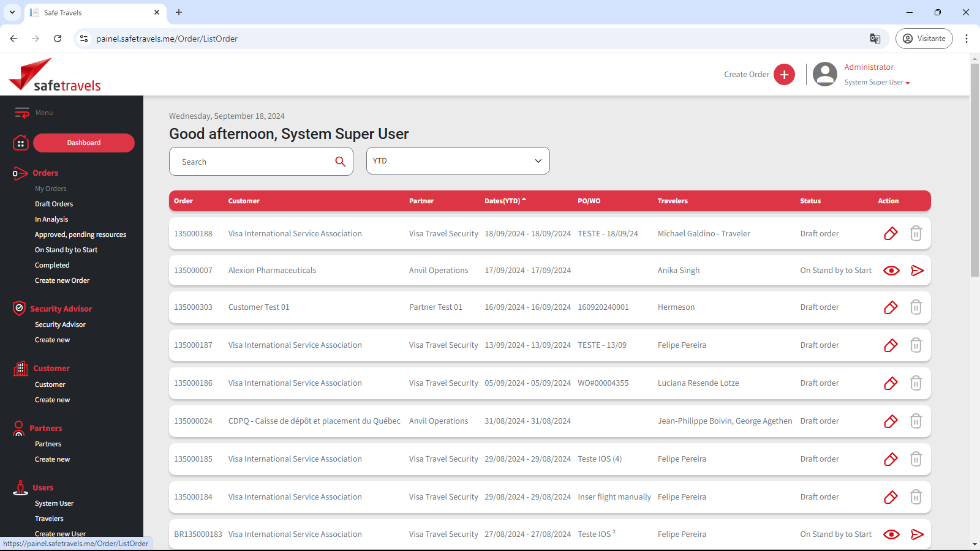The height and width of the screenshot is (551, 980).
Task: View order 135000007 with eye icon
Action: (891, 271)
